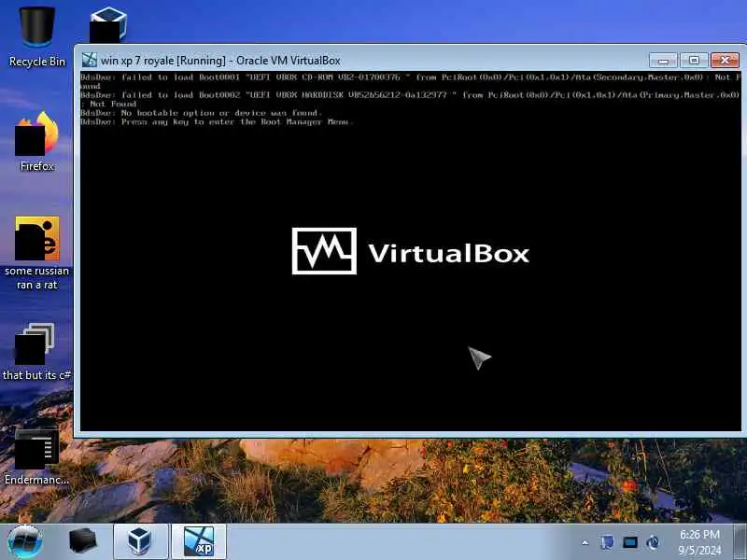Click the VirtualBox VM window title icon

pos(90,61)
